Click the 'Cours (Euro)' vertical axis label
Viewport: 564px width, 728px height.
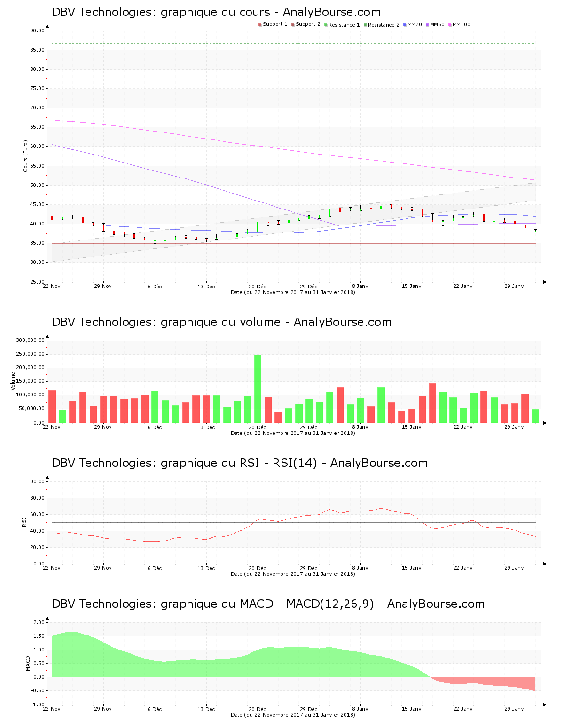pos(26,156)
